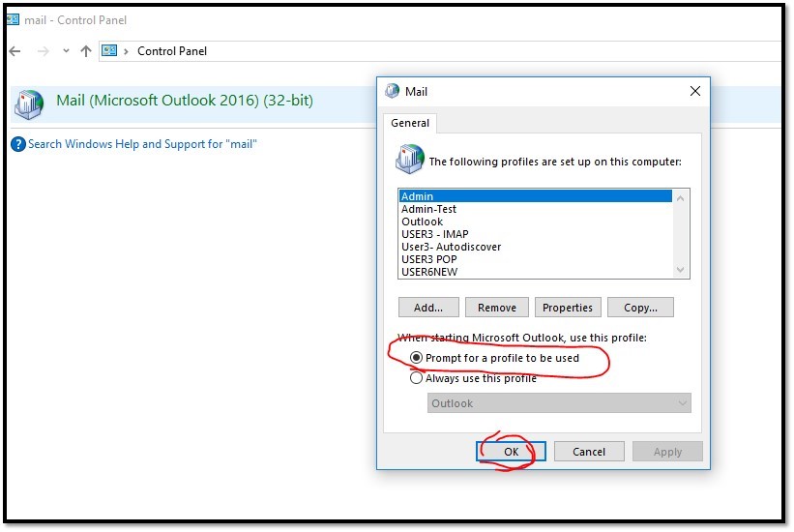Select Always use this profile option

tap(417, 378)
